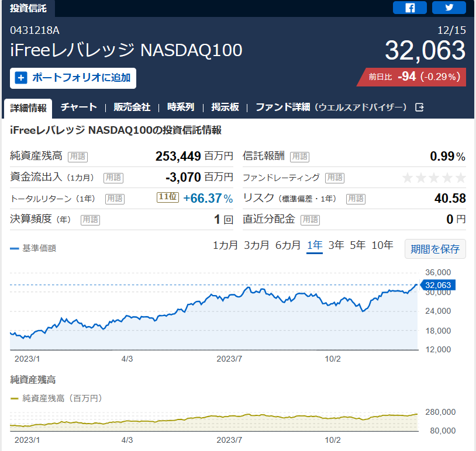Switch the chart range to 10年

pyautogui.click(x=382, y=245)
